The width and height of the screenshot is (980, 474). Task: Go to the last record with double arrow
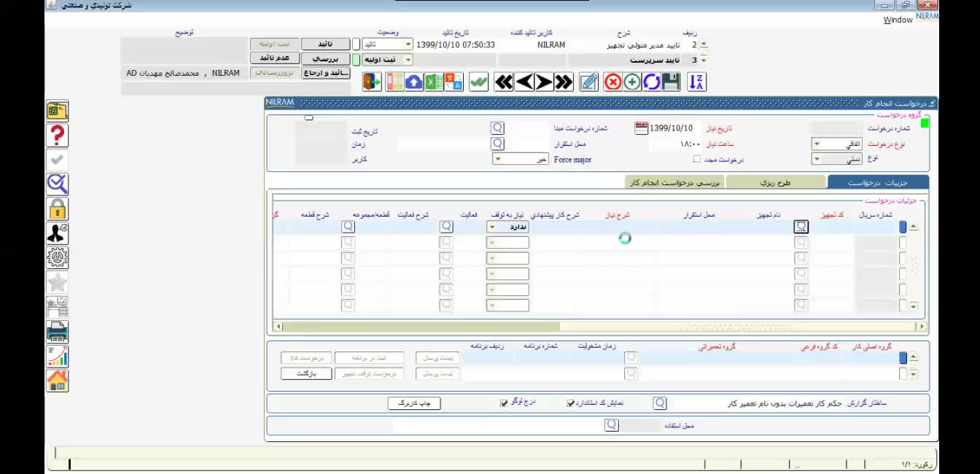[564, 82]
